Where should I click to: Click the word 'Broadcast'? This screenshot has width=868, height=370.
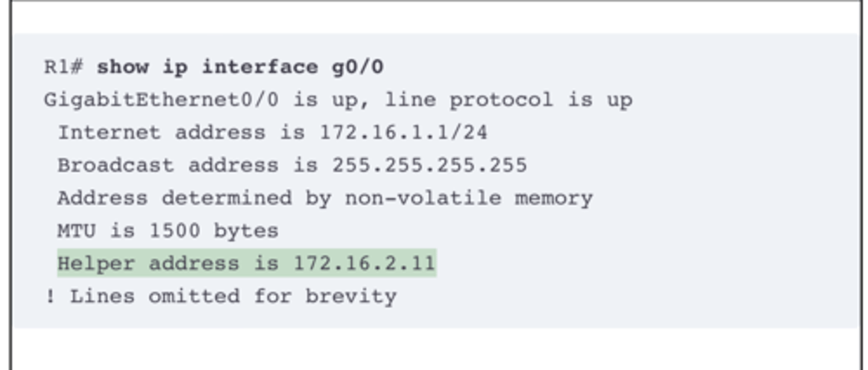(116, 165)
